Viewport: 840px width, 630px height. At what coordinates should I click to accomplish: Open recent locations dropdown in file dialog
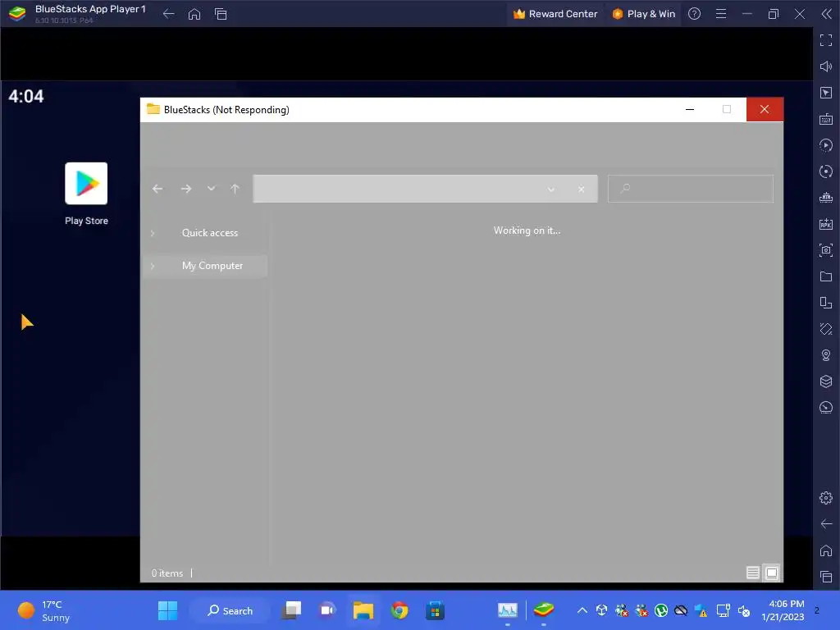(211, 189)
